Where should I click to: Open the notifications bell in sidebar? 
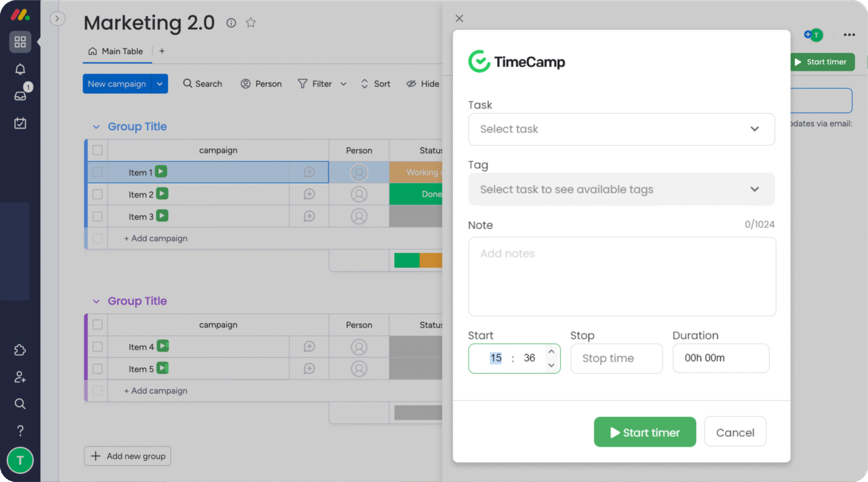click(x=20, y=69)
